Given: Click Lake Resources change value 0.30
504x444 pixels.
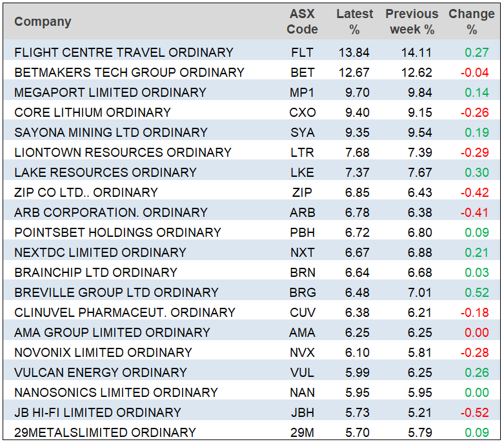Looking at the screenshot, I should coord(476,172).
